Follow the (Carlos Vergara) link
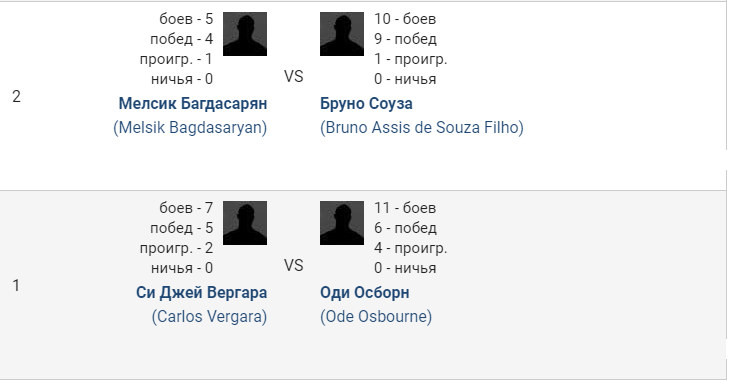Screen dimensions: 729x381 [209, 316]
